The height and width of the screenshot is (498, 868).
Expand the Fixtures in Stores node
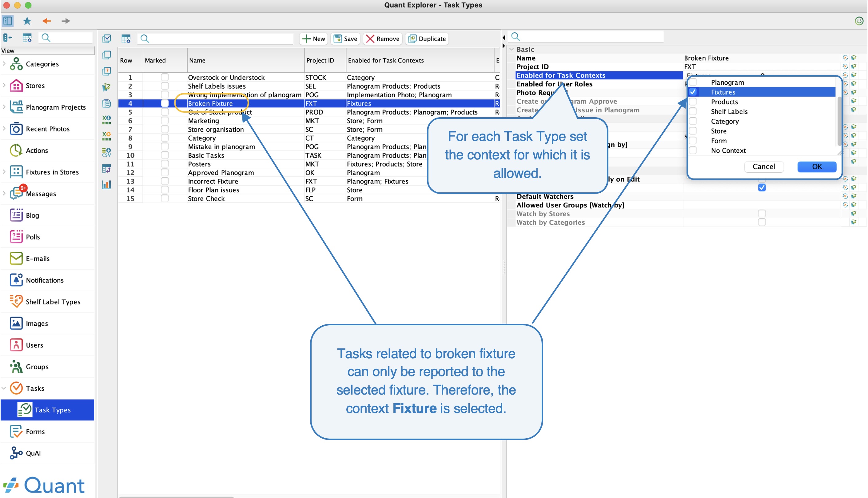[x=4, y=172]
